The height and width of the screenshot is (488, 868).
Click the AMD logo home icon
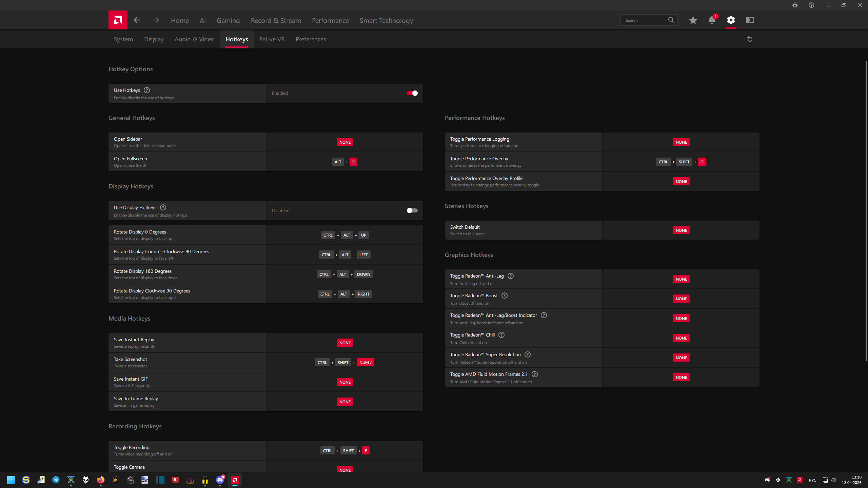pyautogui.click(x=118, y=20)
